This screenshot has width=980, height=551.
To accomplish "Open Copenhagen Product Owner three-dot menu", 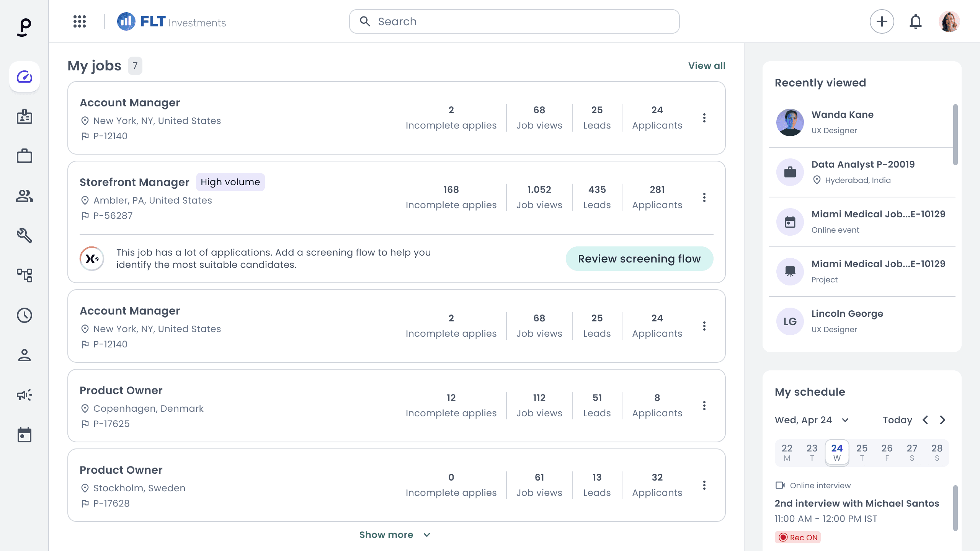I will point(704,406).
